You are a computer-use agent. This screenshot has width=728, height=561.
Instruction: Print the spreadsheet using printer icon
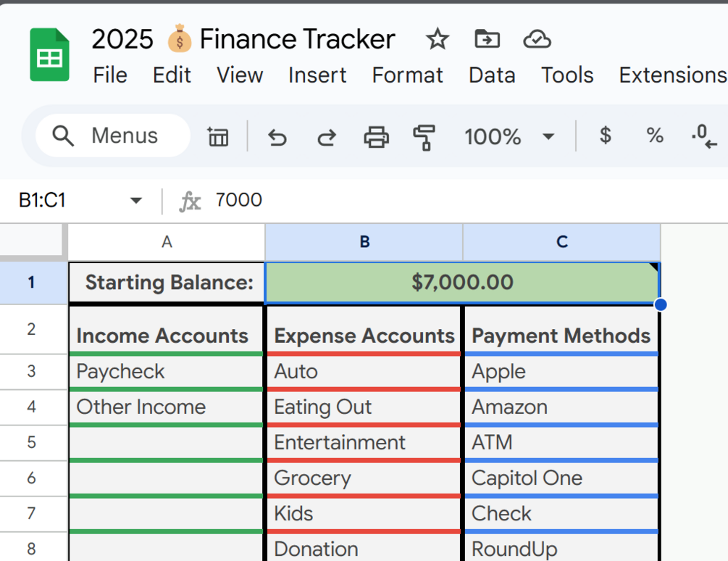pos(376,136)
